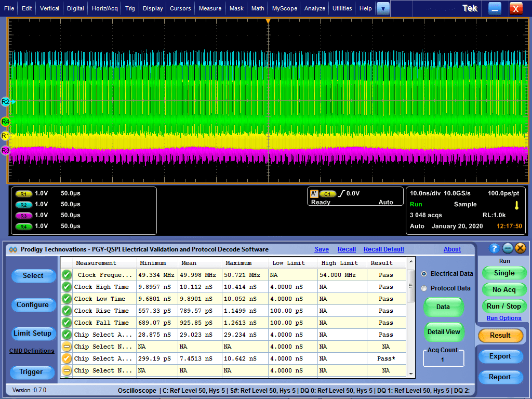
Task: Click the R2 waveform reference marker
Action: pos(6,102)
